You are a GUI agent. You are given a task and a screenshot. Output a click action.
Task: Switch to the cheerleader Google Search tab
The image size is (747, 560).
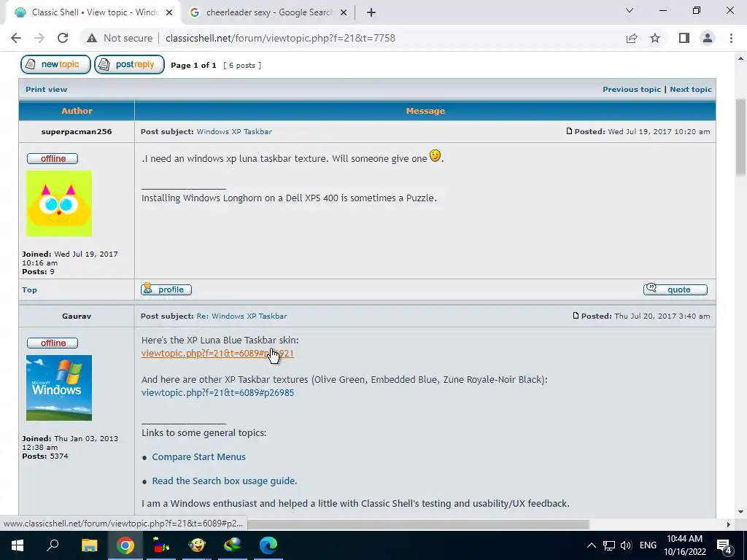click(267, 13)
